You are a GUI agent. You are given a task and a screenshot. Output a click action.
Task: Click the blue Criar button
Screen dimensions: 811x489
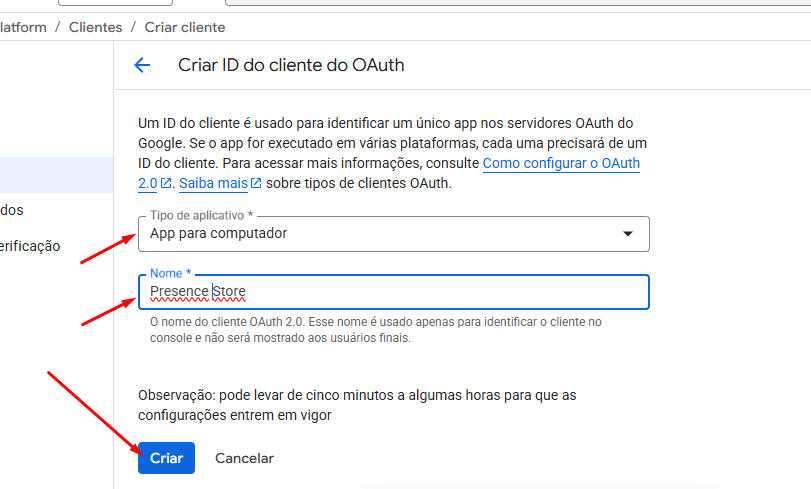coord(166,458)
